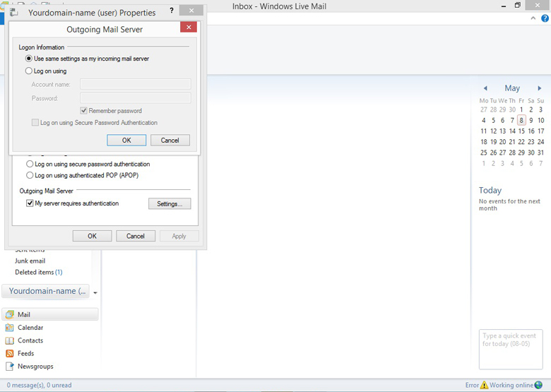Click OK in Outgoing Mail Server dialog

tap(126, 140)
